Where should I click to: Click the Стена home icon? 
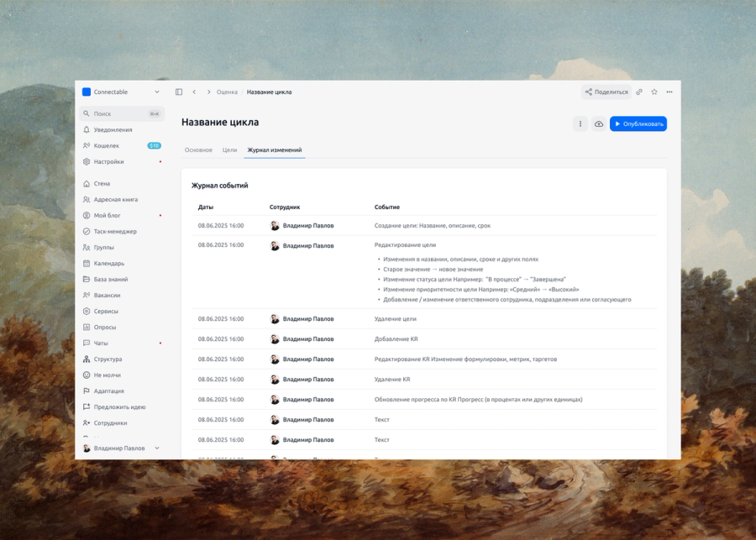pos(87,184)
